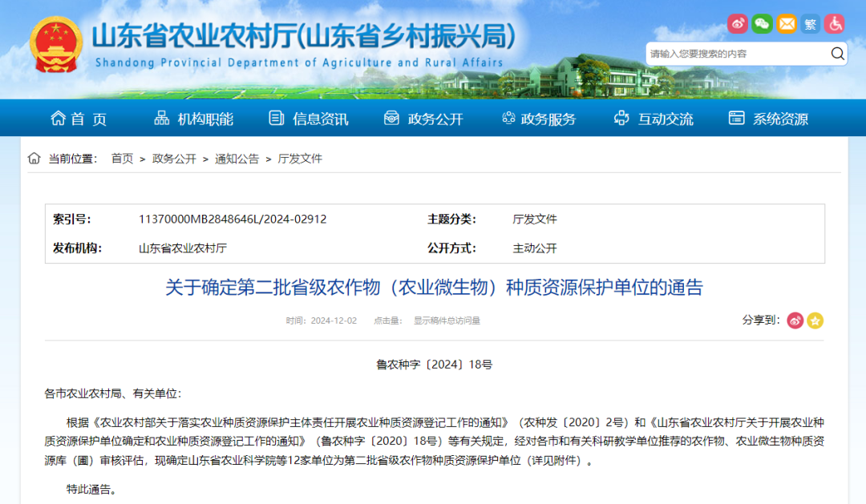
Task: Click the accessibility wheelchair icon
Action: [836, 23]
